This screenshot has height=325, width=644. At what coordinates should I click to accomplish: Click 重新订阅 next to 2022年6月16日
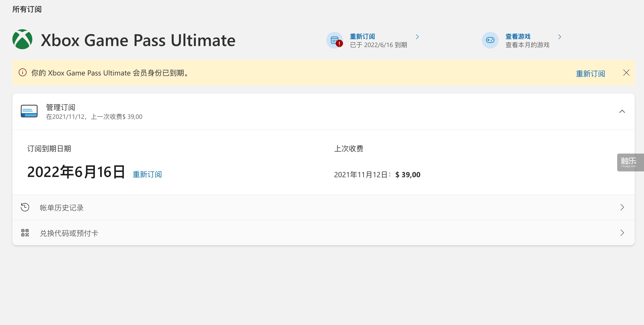click(x=147, y=174)
